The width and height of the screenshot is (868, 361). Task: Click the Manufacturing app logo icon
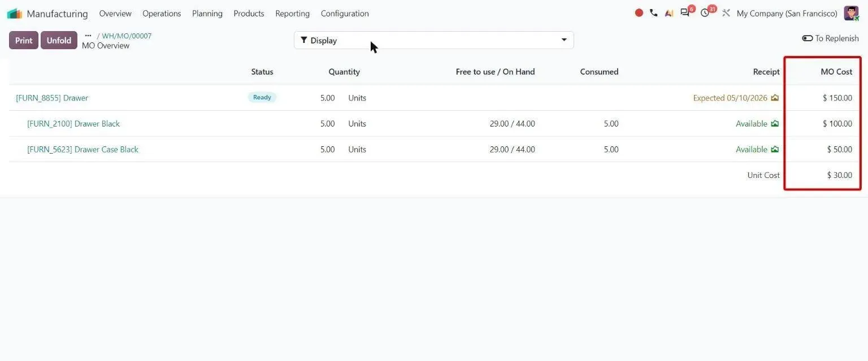(x=14, y=14)
